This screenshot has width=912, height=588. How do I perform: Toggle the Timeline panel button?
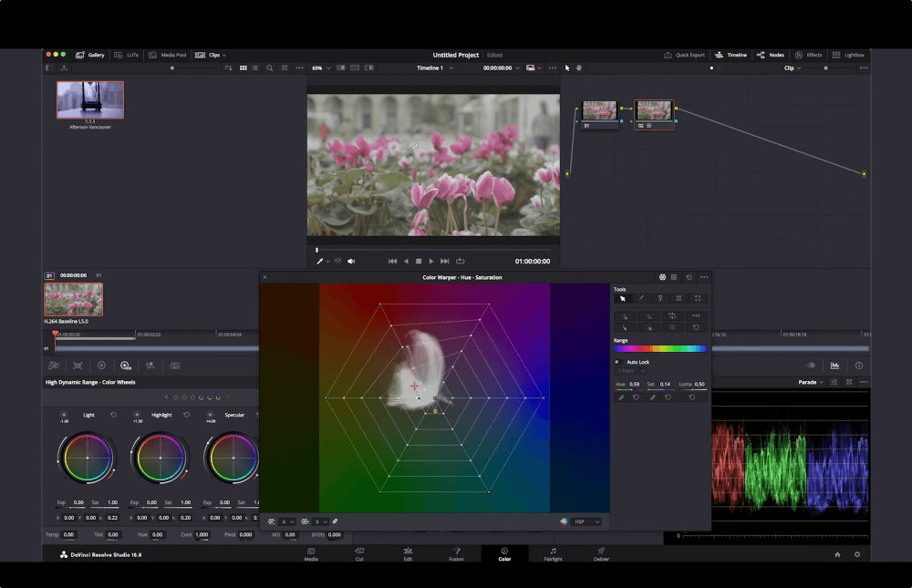(x=731, y=55)
